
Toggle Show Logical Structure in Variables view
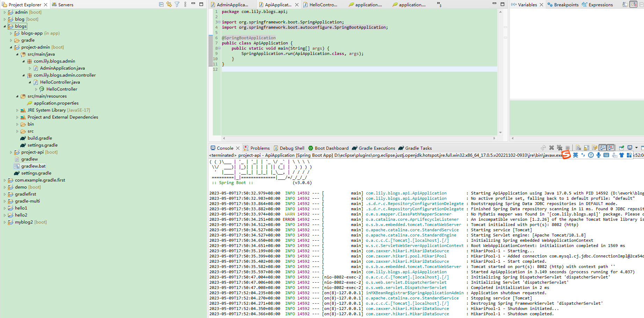click(634, 5)
